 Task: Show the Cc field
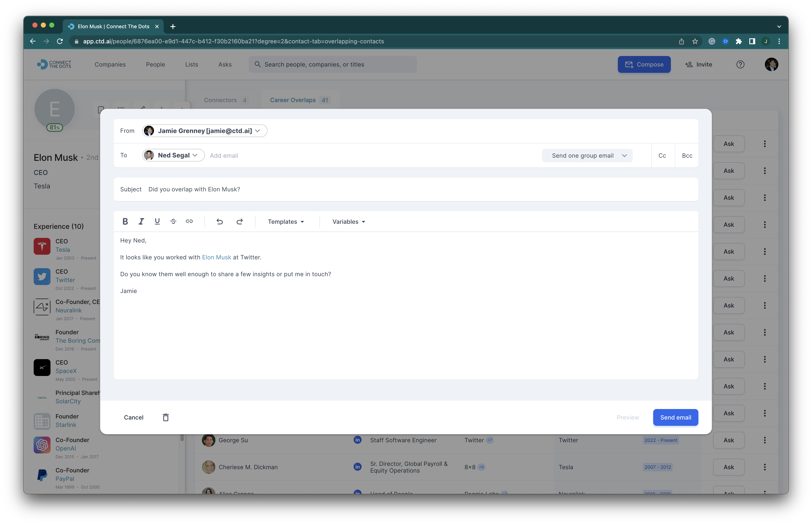pyautogui.click(x=662, y=155)
